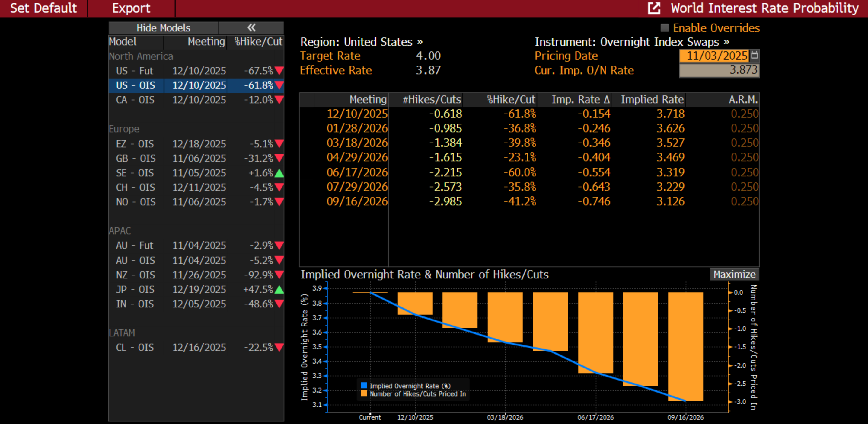
Task: Click the red down-arrow on the US - Fut row
Action: click(x=279, y=71)
